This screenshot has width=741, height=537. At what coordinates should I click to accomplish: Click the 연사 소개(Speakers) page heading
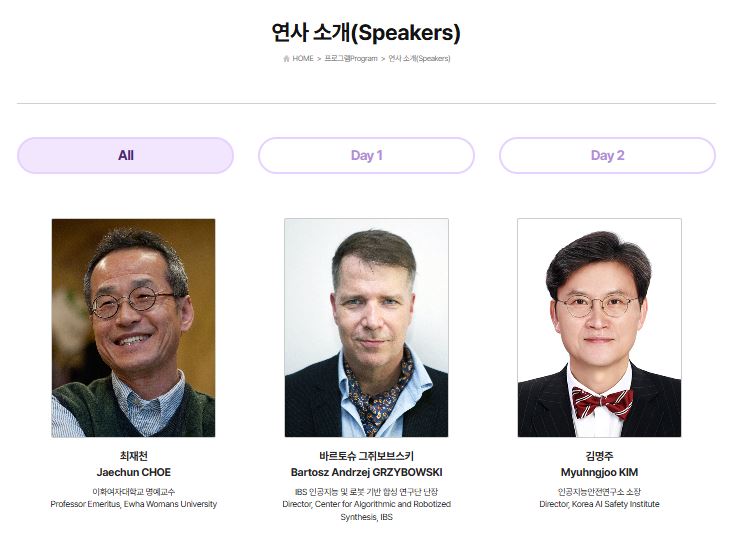click(x=366, y=32)
